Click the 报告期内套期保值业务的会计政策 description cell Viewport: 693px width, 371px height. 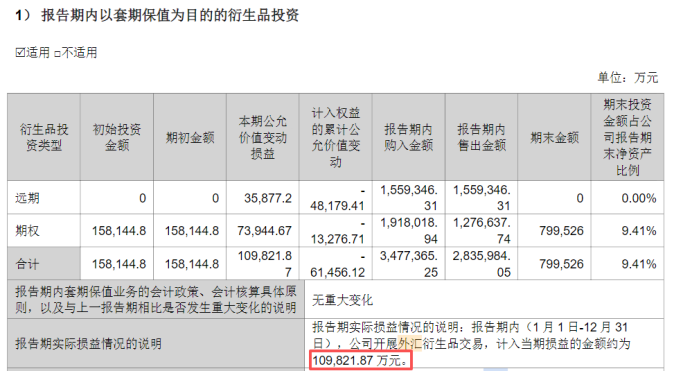(156, 299)
